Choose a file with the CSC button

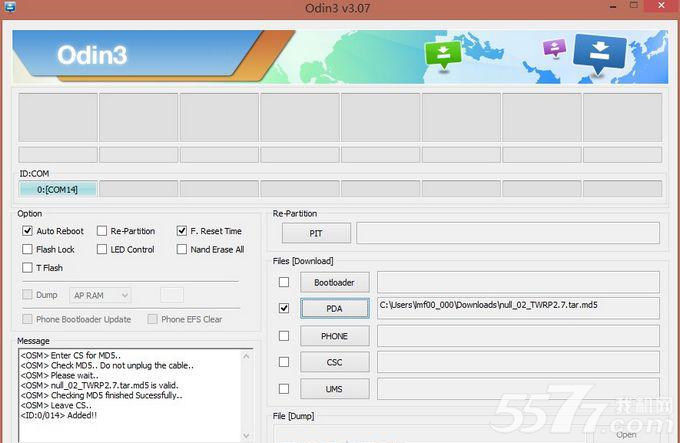[x=334, y=362]
